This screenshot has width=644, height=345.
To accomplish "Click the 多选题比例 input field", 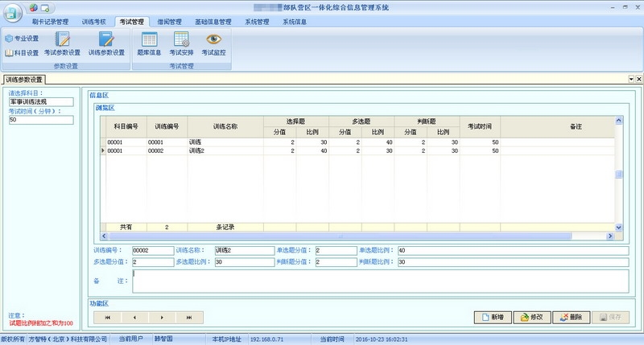I will (x=245, y=261).
